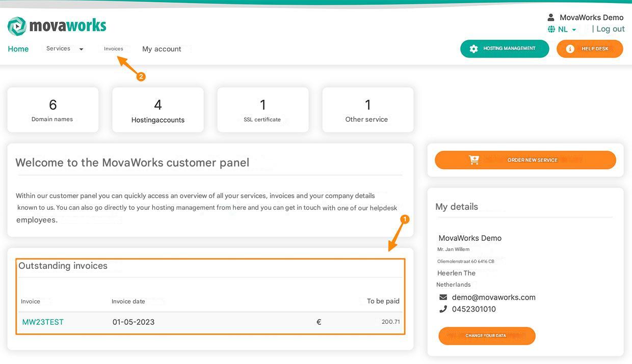The height and width of the screenshot is (364, 632).
Task: Go to the Home page
Action: coord(18,49)
